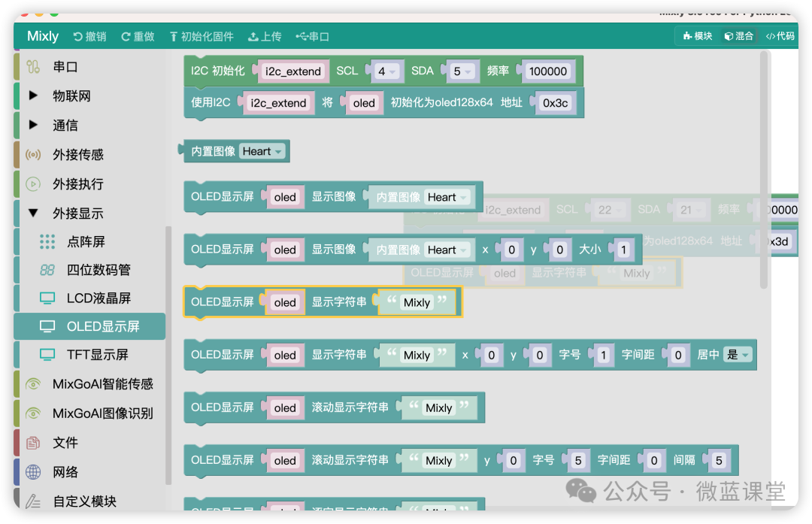
Task: Click the 文件 document icon
Action: (x=33, y=443)
